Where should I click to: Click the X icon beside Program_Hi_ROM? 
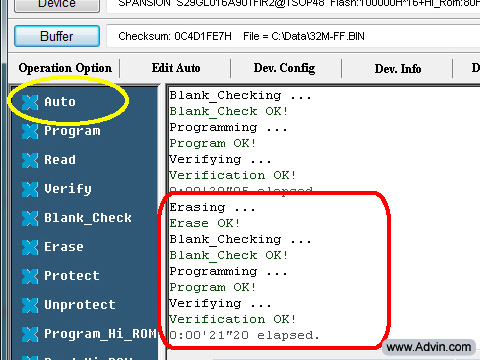[x=30, y=334]
